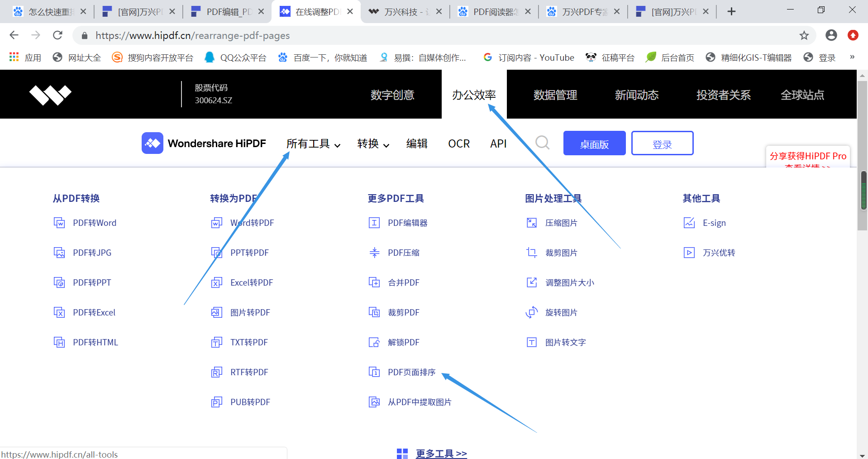Click the search magnifier icon

click(542, 143)
